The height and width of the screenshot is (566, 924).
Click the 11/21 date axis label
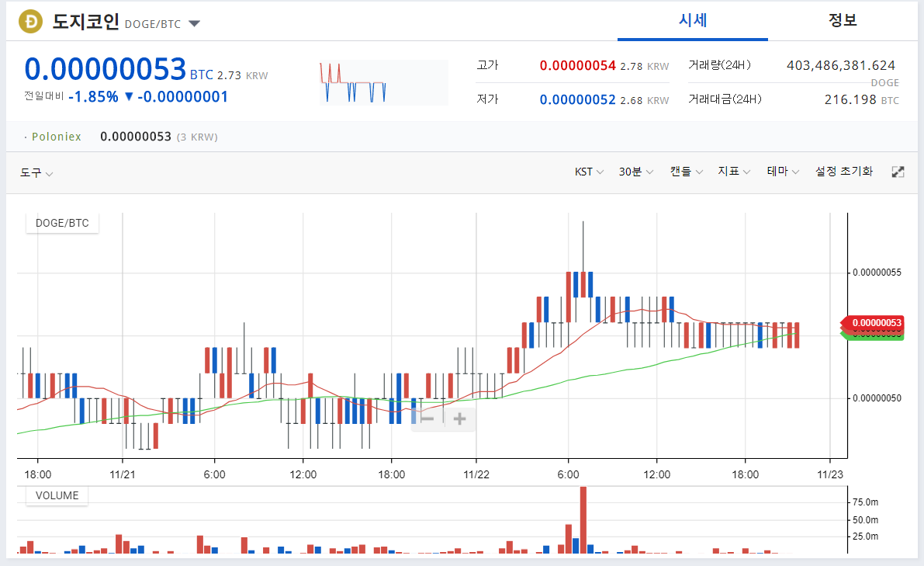click(x=123, y=474)
